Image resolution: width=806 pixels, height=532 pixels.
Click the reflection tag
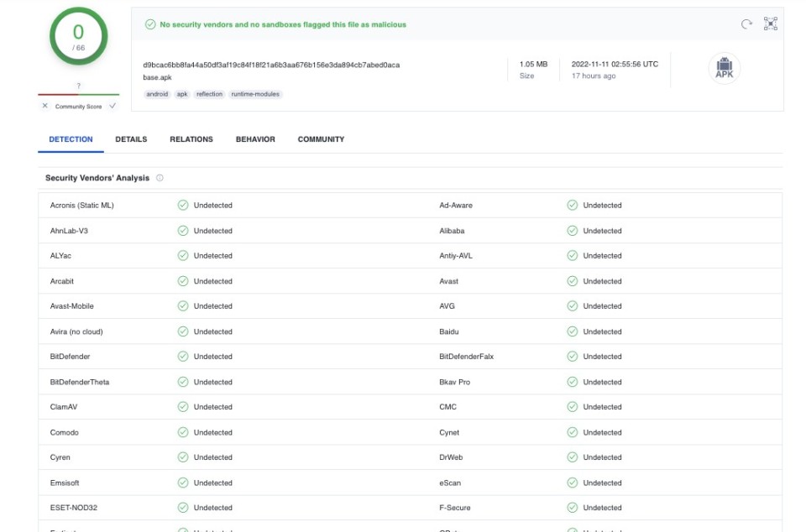coord(210,94)
